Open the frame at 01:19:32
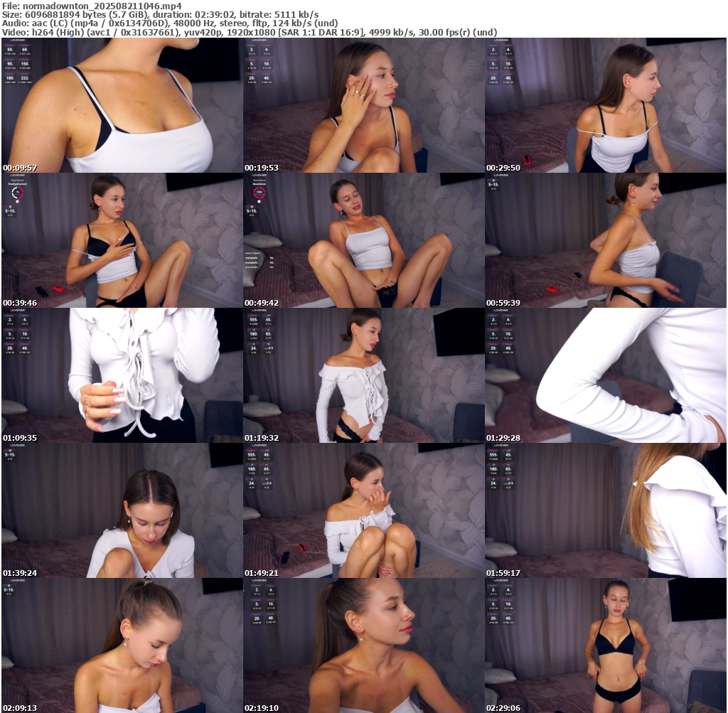This screenshot has height=713, width=728. [x=364, y=375]
